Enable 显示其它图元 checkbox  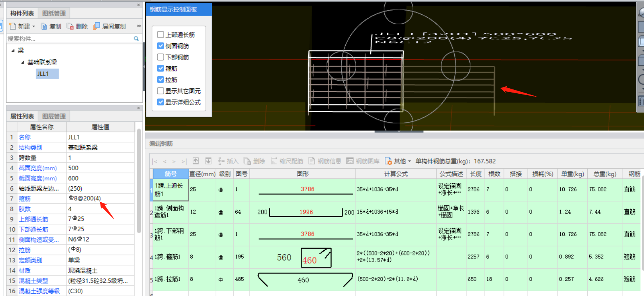tap(160, 91)
